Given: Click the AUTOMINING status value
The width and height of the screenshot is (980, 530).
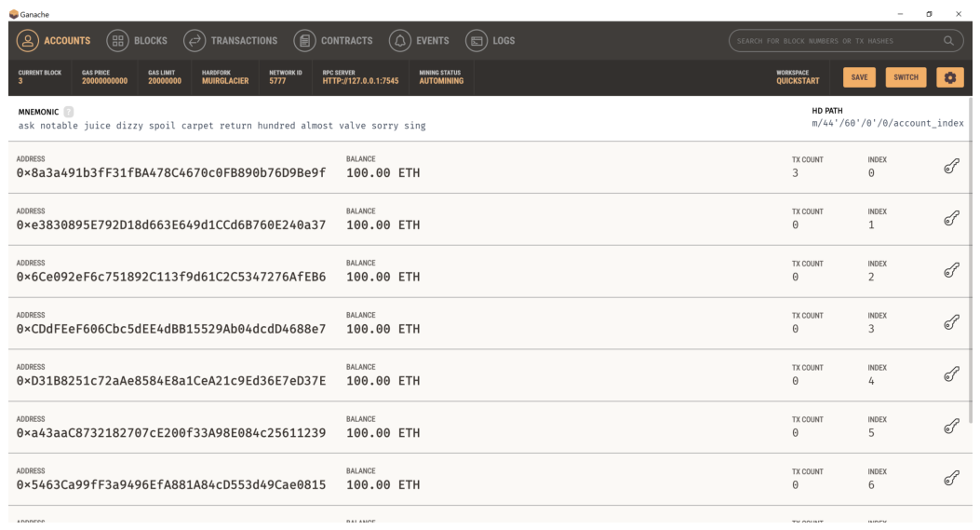Looking at the screenshot, I should pyautogui.click(x=441, y=81).
